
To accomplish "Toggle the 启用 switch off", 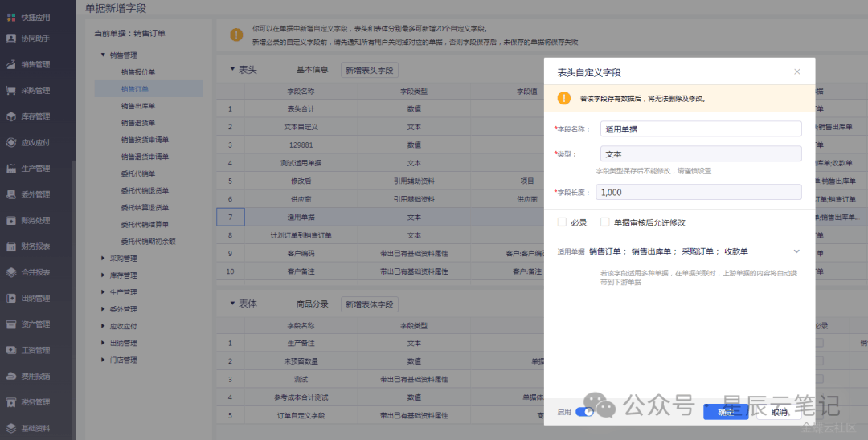I will (x=584, y=412).
